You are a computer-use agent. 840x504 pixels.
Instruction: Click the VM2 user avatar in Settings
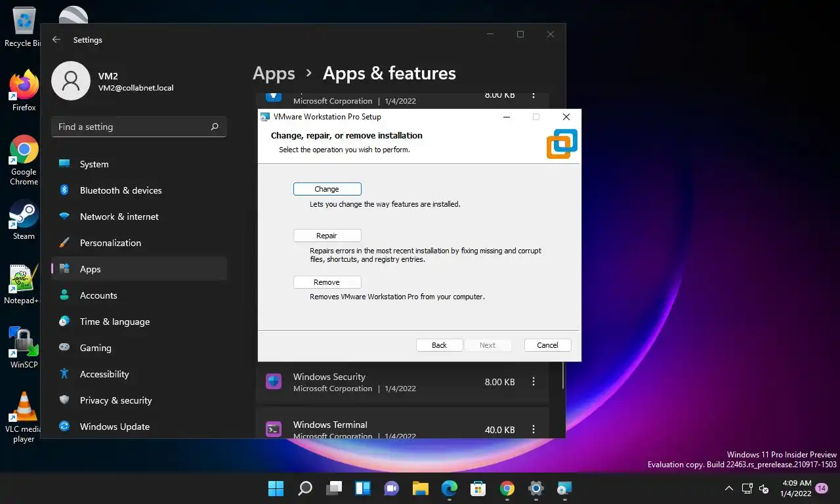(x=71, y=81)
